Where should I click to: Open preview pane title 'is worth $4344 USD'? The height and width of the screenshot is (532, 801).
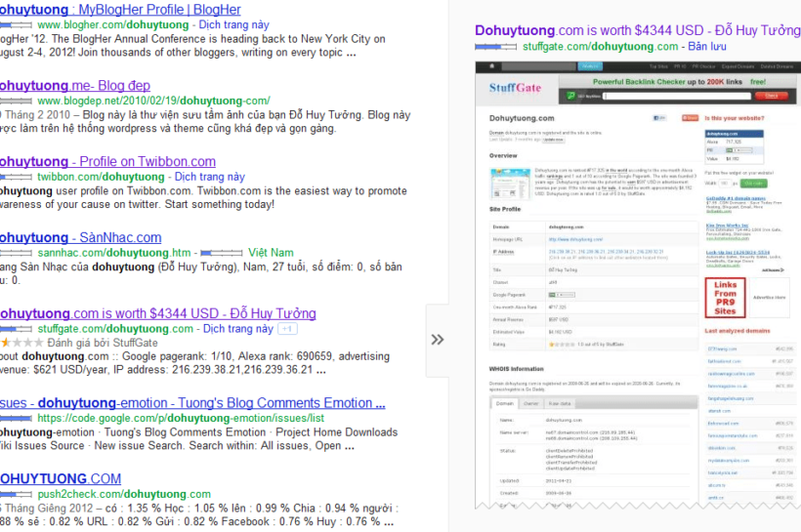[x=638, y=30]
